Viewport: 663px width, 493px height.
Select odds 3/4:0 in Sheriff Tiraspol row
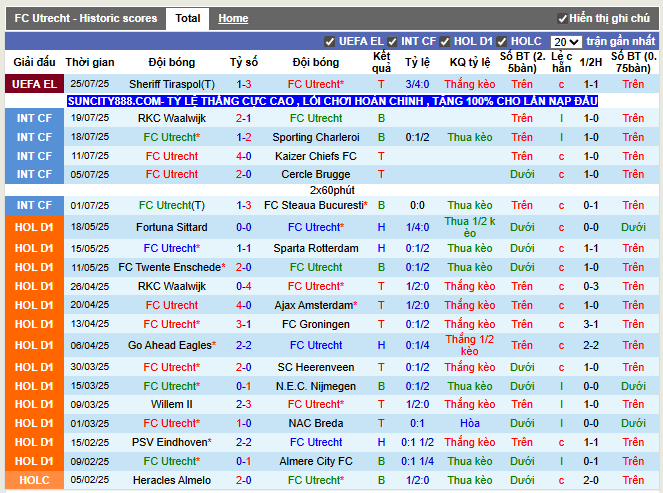coord(417,84)
